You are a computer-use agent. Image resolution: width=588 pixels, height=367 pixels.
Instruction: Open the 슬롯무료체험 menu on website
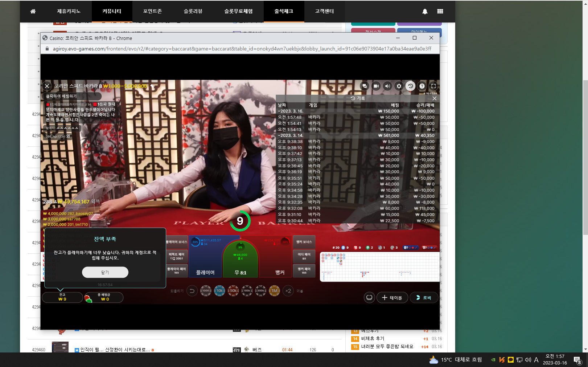(x=238, y=11)
